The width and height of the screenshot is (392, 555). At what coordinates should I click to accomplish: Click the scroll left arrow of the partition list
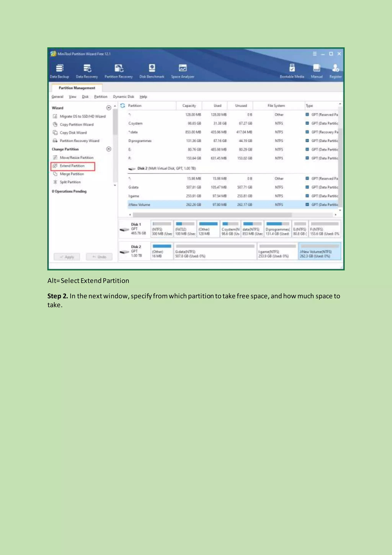(130, 215)
